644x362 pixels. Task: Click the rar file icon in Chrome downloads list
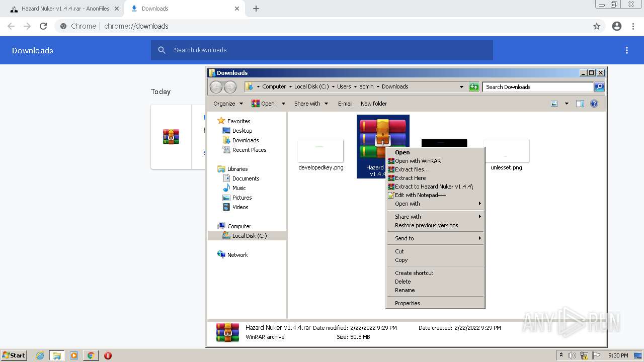click(171, 137)
